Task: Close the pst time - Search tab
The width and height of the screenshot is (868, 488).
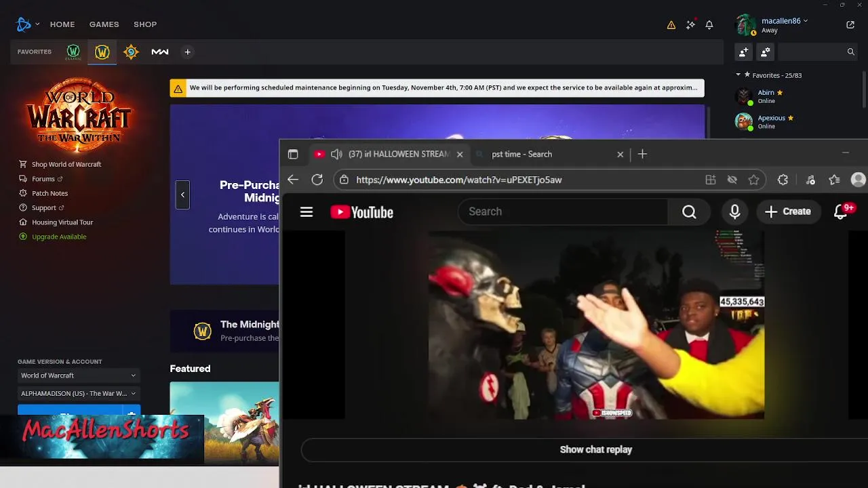Action: tap(620, 155)
